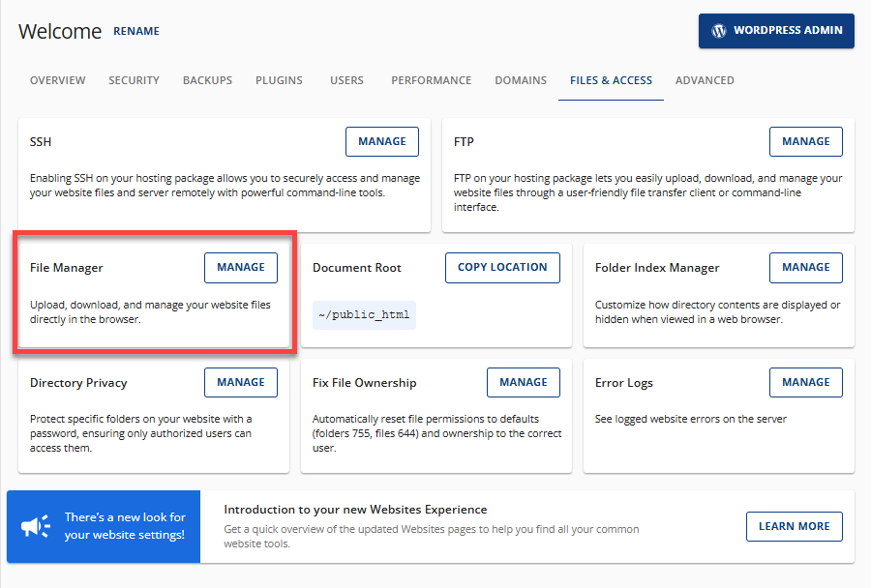Viewport: 871px width, 588px height.
Task: Select the Advanced tab
Action: 705,80
